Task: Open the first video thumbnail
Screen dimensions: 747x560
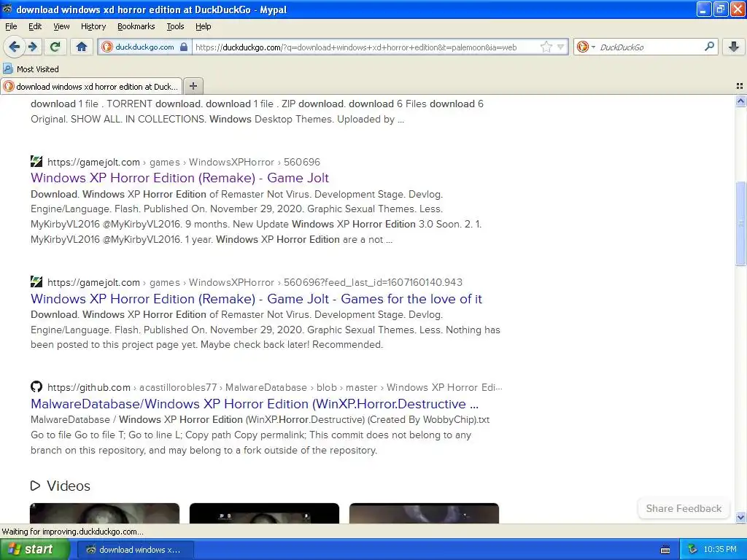Action: pyautogui.click(x=105, y=513)
